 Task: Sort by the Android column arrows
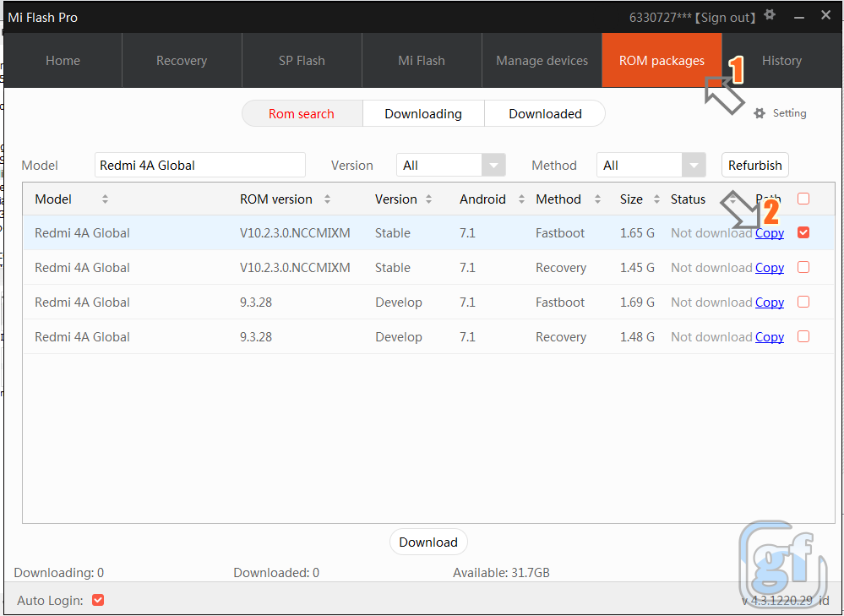521,199
